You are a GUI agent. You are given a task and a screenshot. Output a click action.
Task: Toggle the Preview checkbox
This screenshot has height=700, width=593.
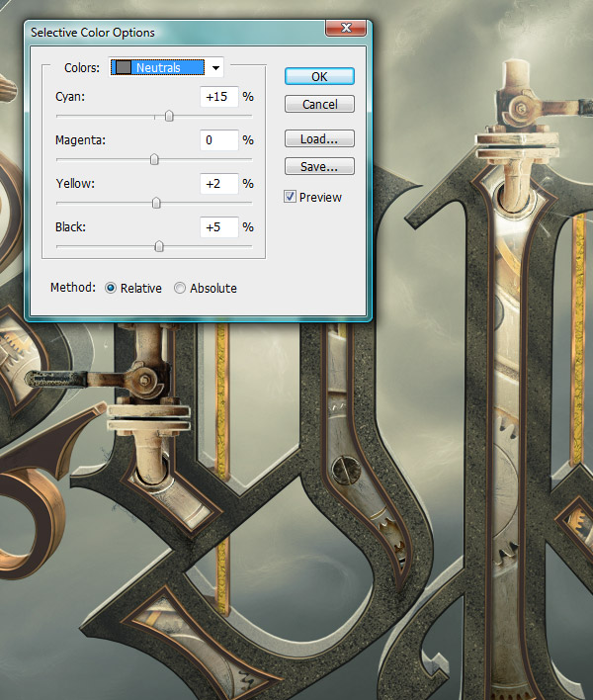click(290, 197)
